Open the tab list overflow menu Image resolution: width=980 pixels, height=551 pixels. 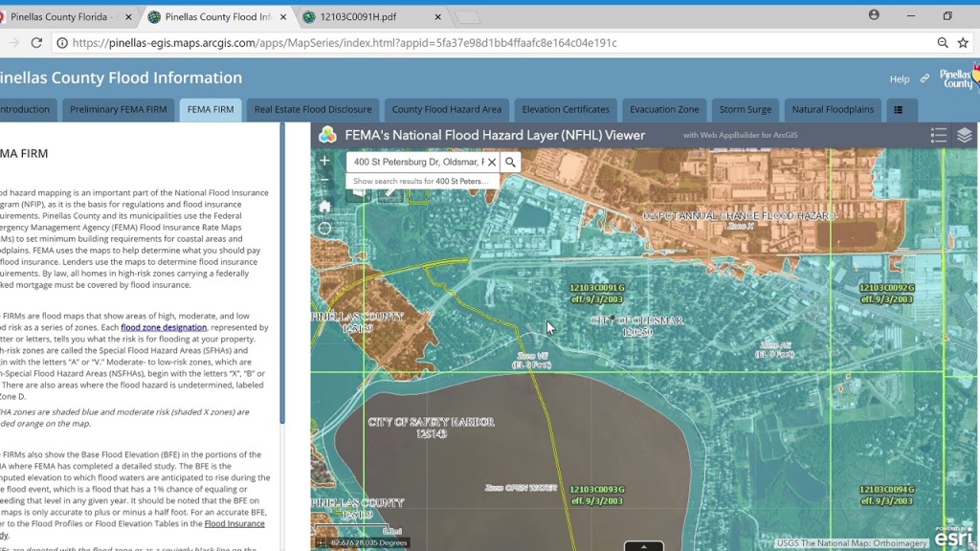[898, 110]
